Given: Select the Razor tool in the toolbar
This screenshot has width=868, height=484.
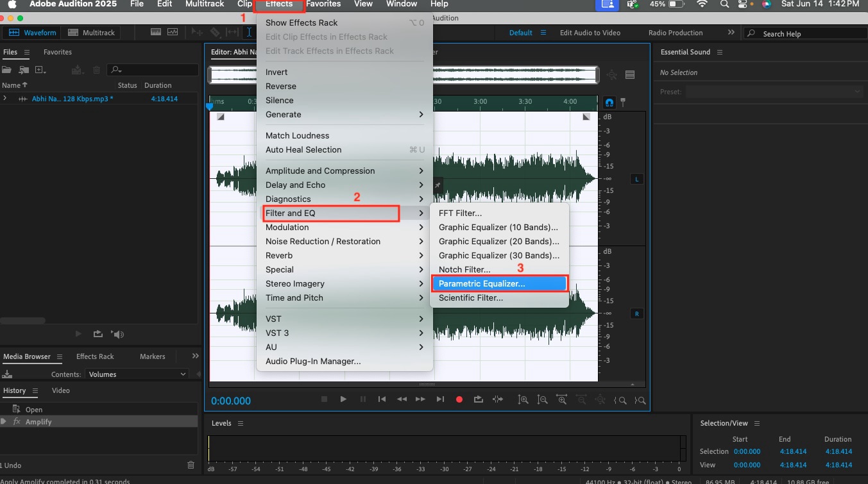Looking at the screenshot, I should pyautogui.click(x=216, y=32).
